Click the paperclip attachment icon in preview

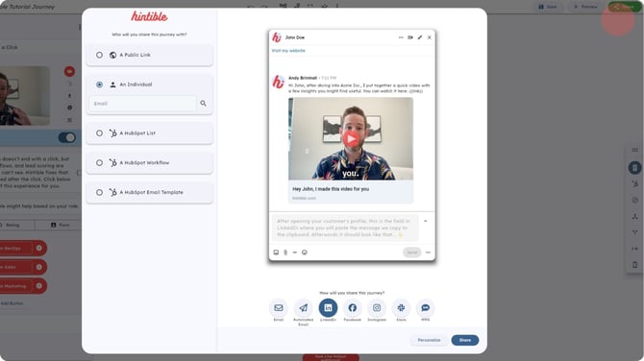coord(285,253)
